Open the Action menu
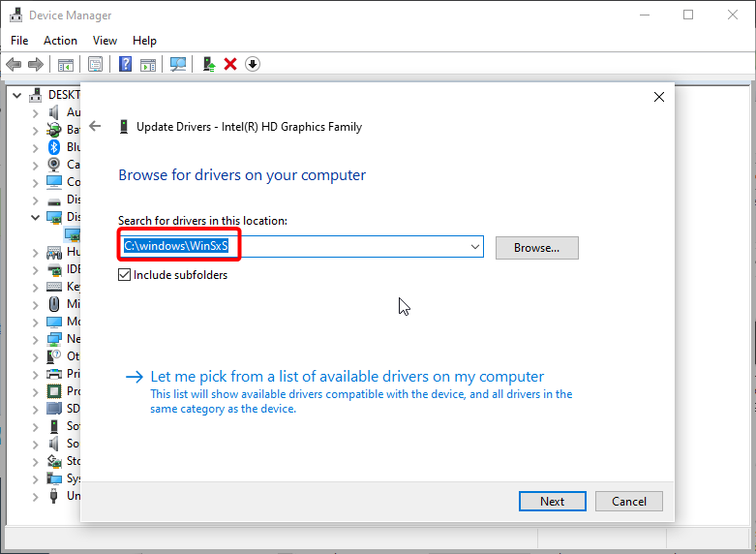Image resolution: width=756 pixels, height=554 pixels. point(60,41)
